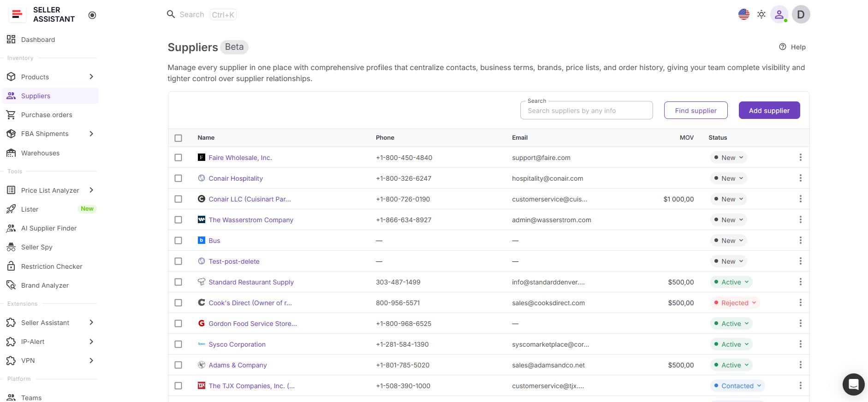Check the Conair Hospitality row checkbox
The image size is (868, 402).
pyautogui.click(x=178, y=178)
